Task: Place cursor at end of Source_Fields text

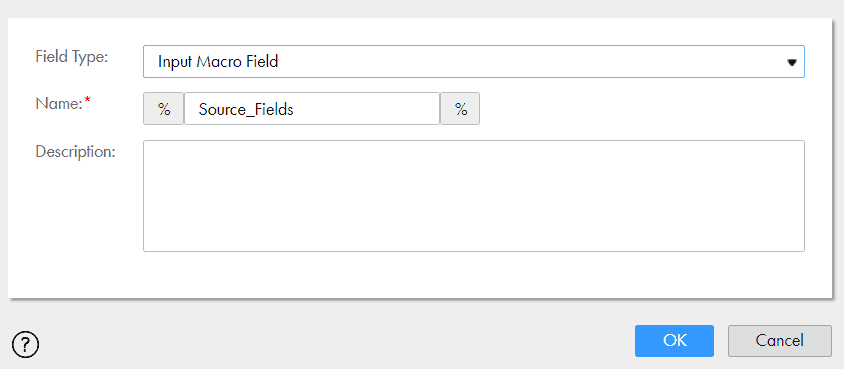Action: click(294, 110)
